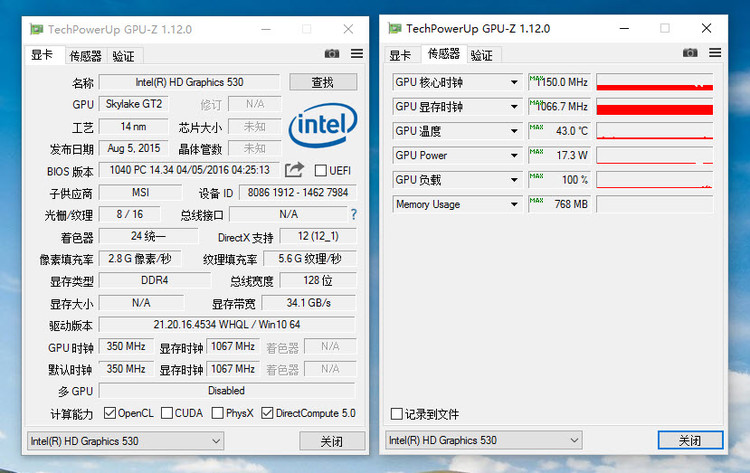Click the camera screenshot icon in left GPU-Z window
This screenshot has width=750, height=473.
(332, 54)
